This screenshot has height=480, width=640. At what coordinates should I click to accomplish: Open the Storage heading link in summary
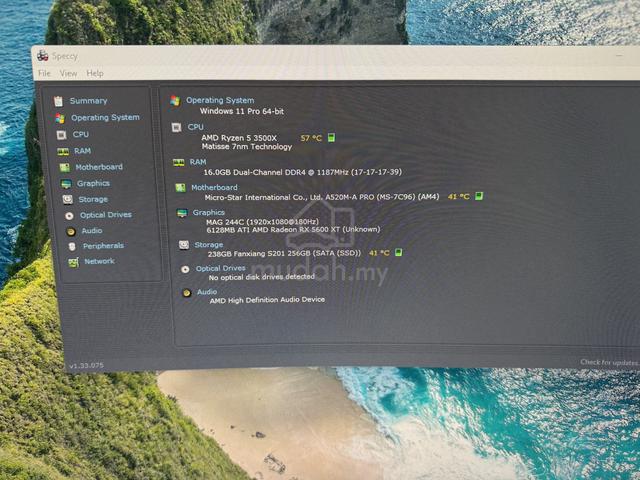point(209,244)
